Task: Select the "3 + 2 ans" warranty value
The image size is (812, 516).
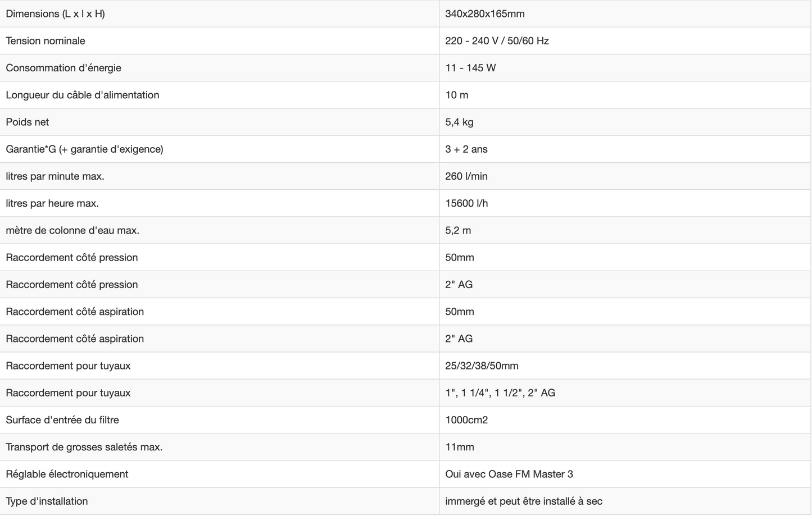Action: (466, 149)
